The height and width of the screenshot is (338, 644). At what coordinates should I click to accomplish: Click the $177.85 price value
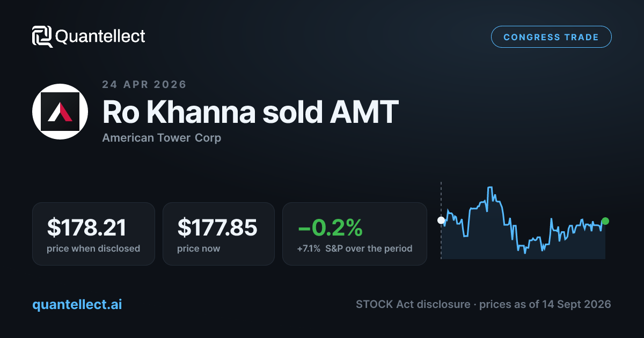coord(217,227)
